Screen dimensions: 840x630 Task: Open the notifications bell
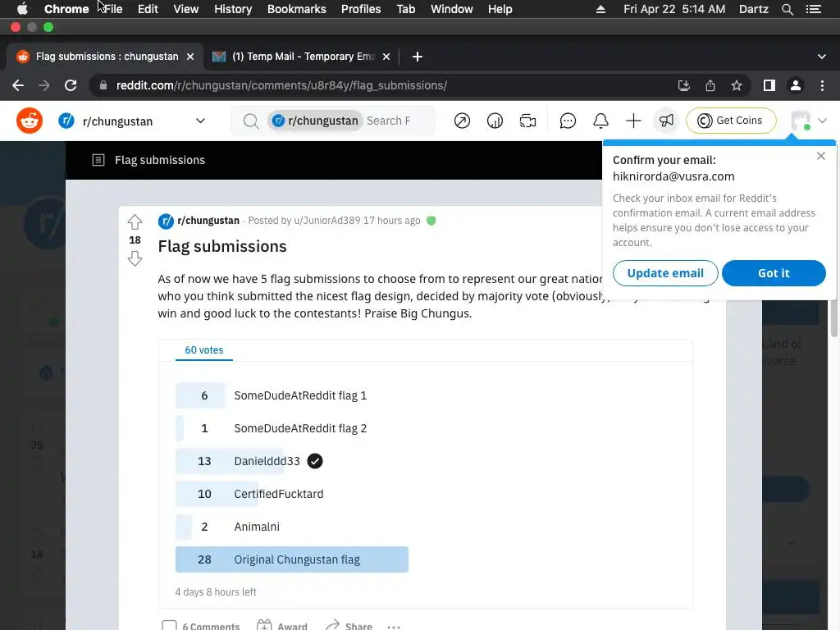[600, 121]
